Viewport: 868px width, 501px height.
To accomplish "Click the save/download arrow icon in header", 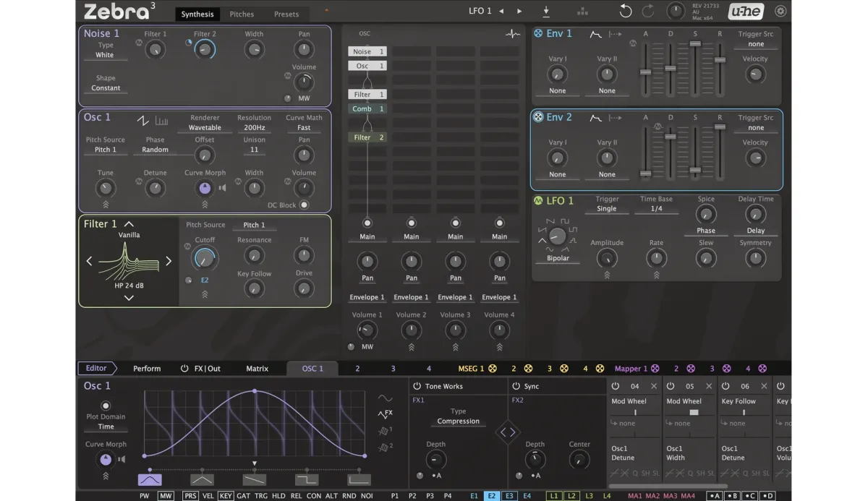I will 546,11.
